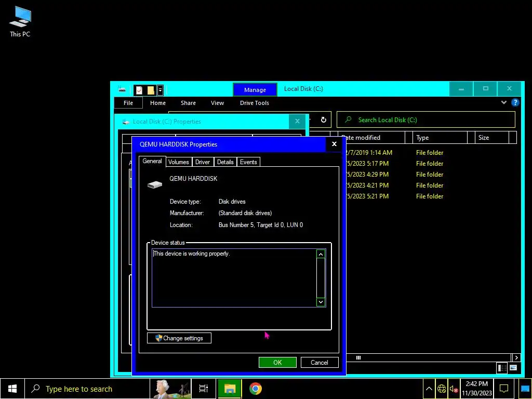This screenshot has width=532, height=399.
Task: Click the Manage contextual tab
Action: click(x=255, y=90)
